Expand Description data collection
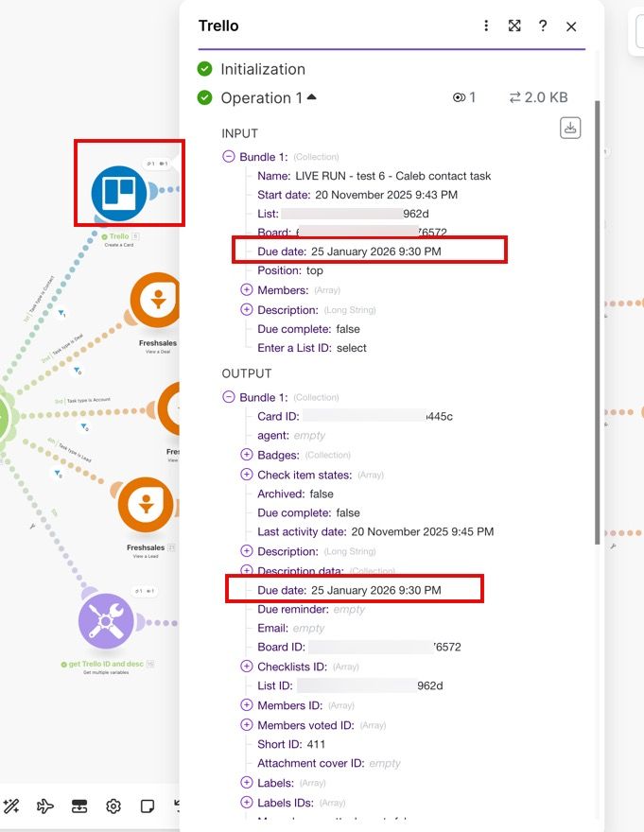The width and height of the screenshot is (644, 832). [246, 570]
